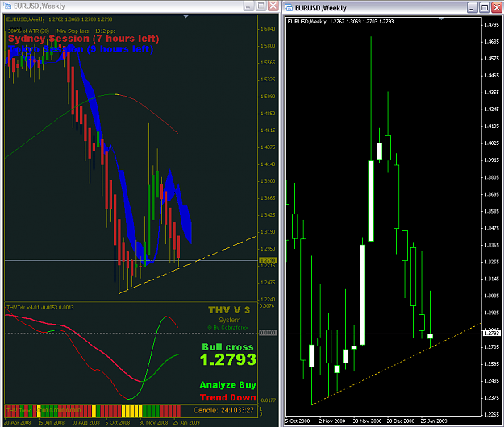Click the Analyze Buy signal text
Screen dimensions: 504x427
click(227, 384)
